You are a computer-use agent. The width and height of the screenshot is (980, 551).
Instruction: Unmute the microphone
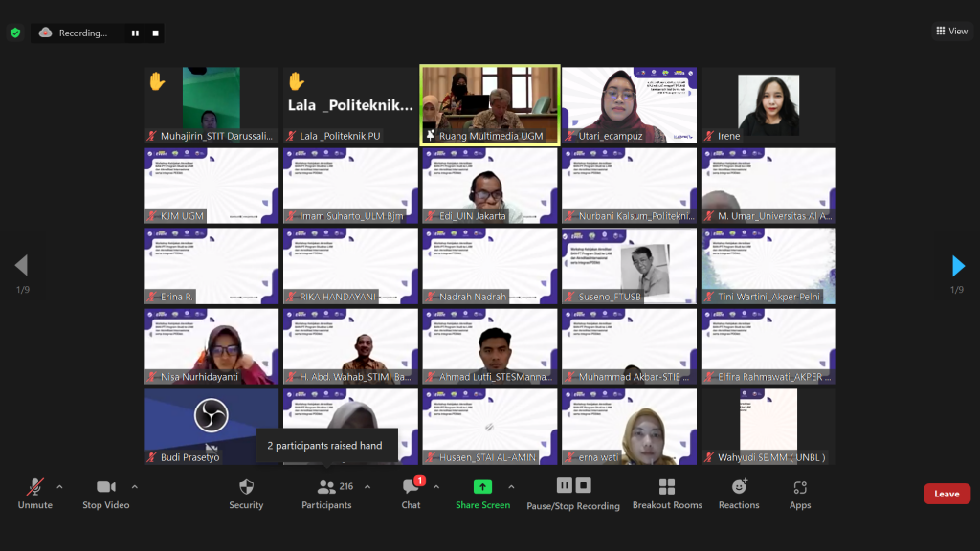pos(35,495)
